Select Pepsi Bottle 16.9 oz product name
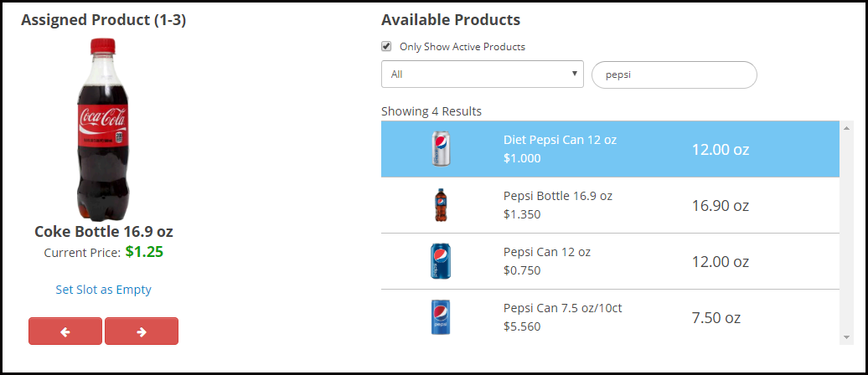 [557, 196]
